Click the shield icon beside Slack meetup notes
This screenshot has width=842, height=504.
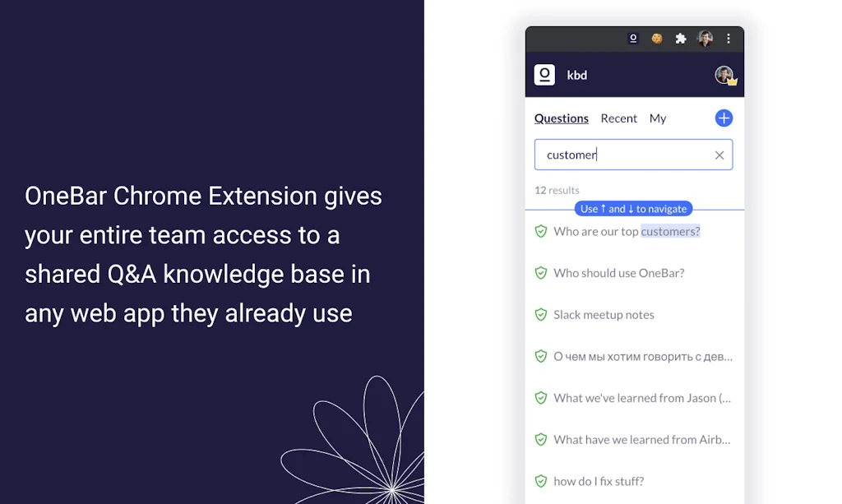click(x=541, y=314)
